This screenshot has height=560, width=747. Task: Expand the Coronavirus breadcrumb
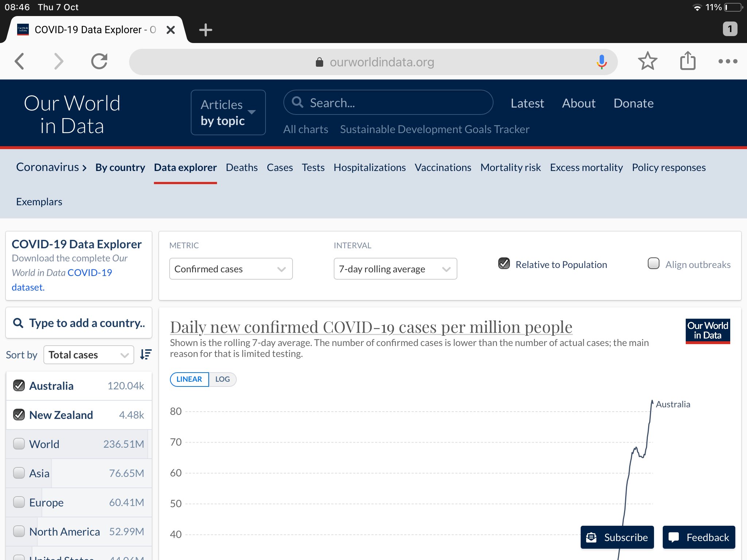[x=51, y=167]
